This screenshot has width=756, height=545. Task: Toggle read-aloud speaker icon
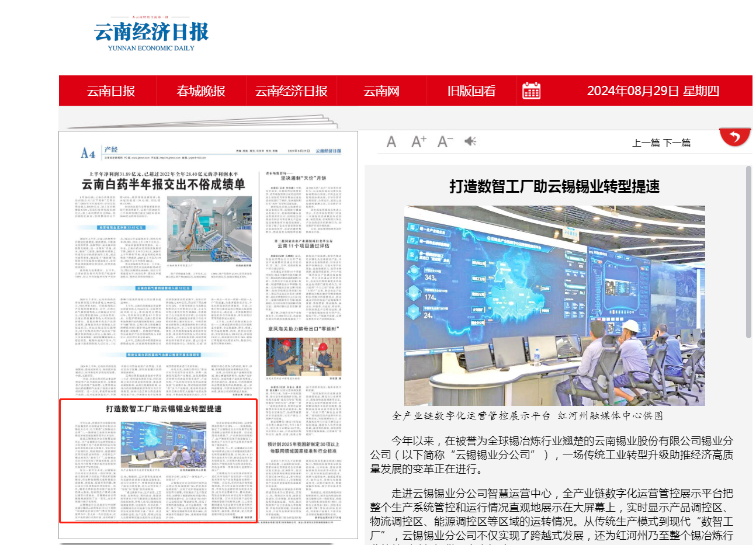click(470, 141)
